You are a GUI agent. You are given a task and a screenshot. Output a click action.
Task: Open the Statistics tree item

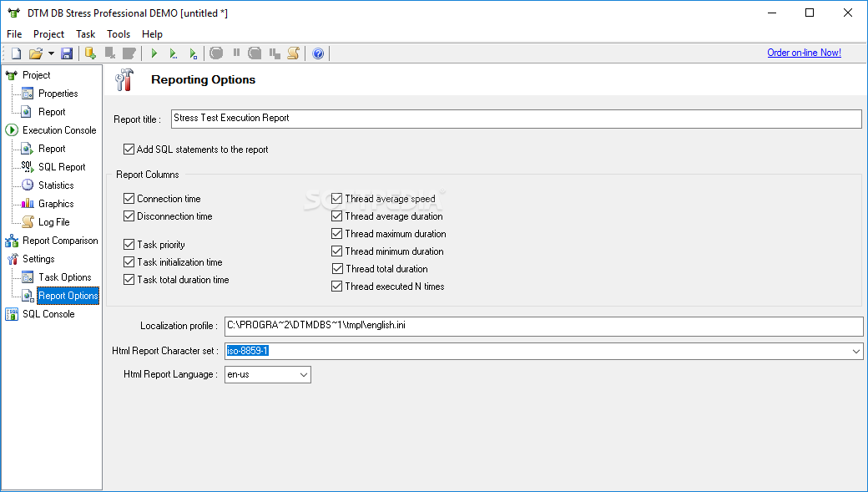(x=56, y=185)
